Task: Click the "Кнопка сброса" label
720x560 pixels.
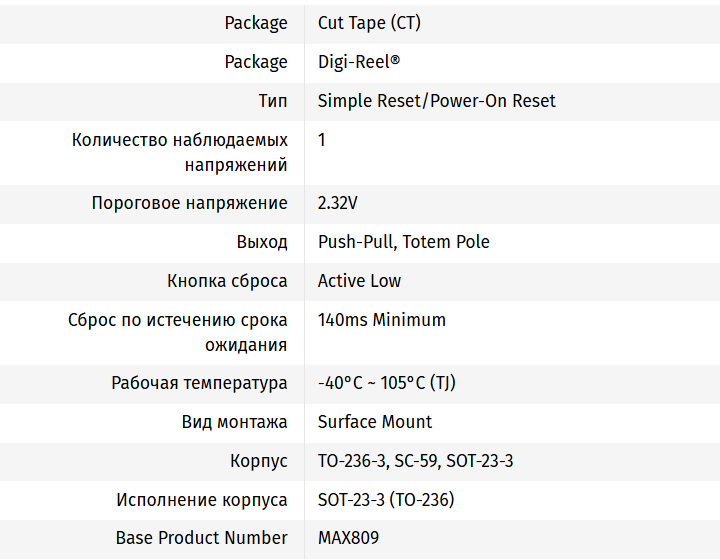Action: pos(227,281)
